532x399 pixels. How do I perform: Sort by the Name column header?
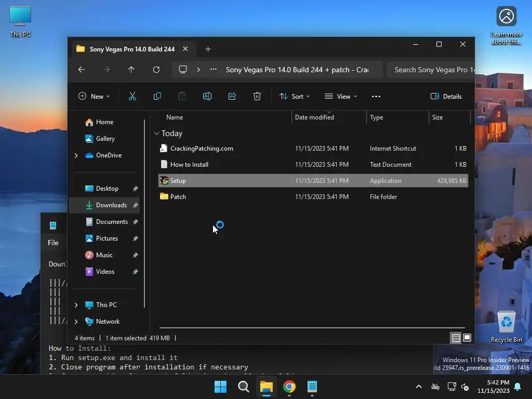point(175,117)
